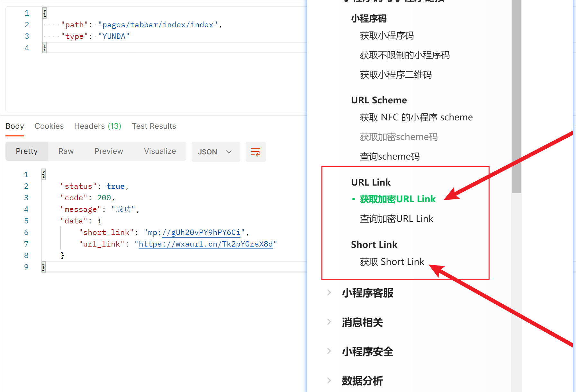This screenshot has width=576, height=392.
Task: Select the Preview view button
Action: [109, 151]
